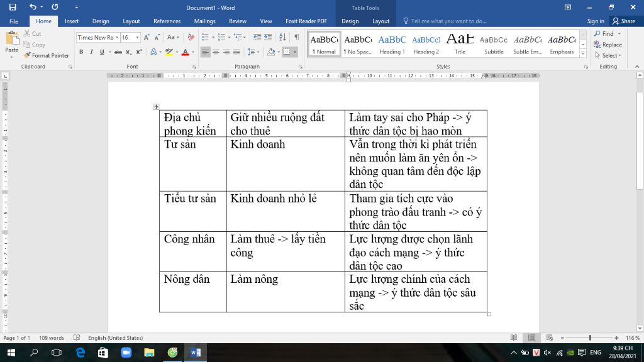Redo with the repeat arrow icon
This screenshot has width=644, height=362.
tap(55, 7)
